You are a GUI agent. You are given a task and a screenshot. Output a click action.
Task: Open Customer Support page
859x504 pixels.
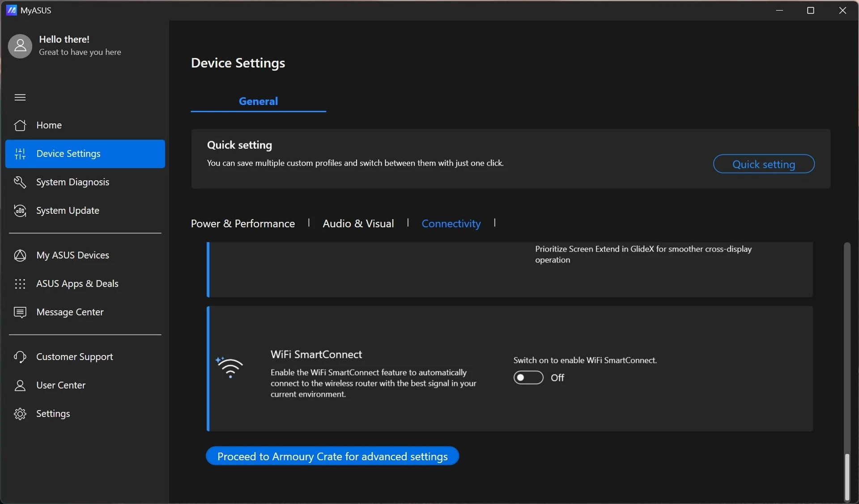(85, 357)
